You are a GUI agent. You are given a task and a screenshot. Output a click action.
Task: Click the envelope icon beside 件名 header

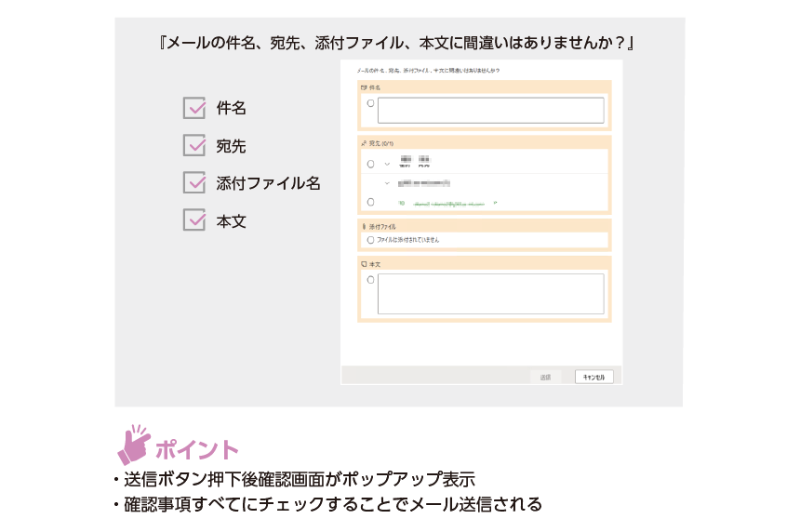tap(363, 87)
